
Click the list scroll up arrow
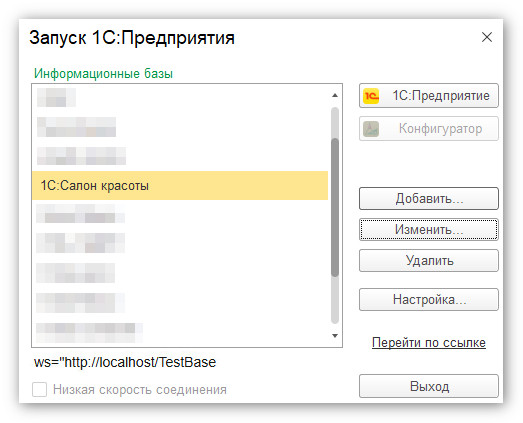click(335, 95)
